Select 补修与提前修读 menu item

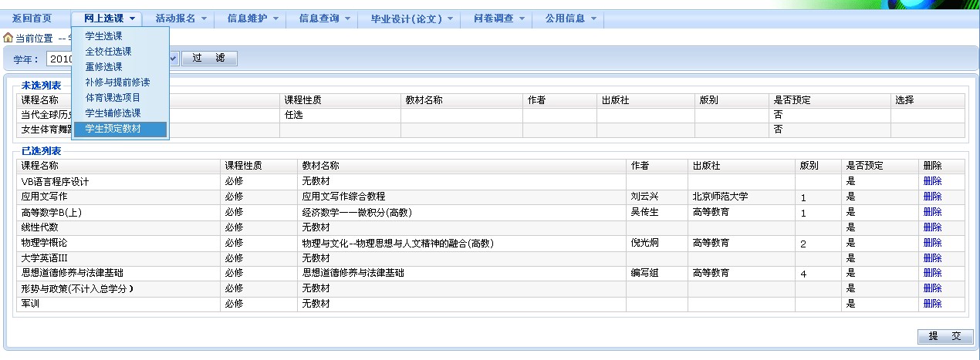click(117, 82)
